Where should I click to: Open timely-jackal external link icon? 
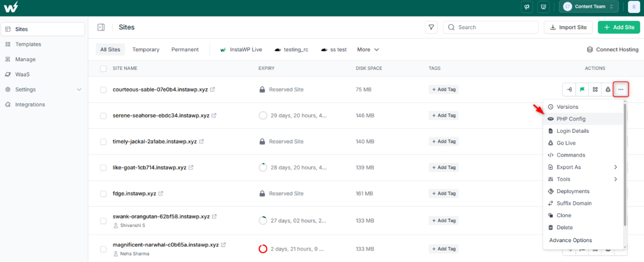tap(201, 141)
